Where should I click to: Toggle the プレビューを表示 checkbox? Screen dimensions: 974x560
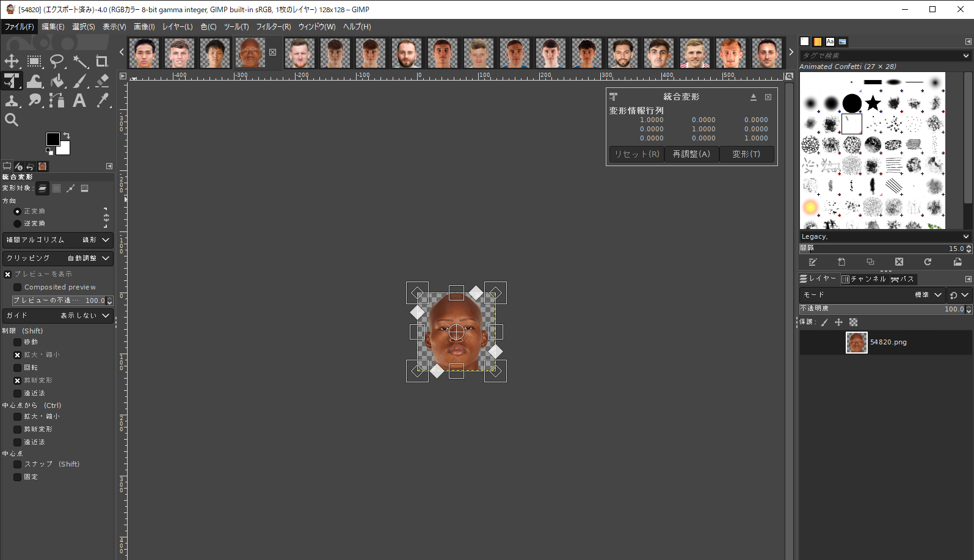(8, 274)
